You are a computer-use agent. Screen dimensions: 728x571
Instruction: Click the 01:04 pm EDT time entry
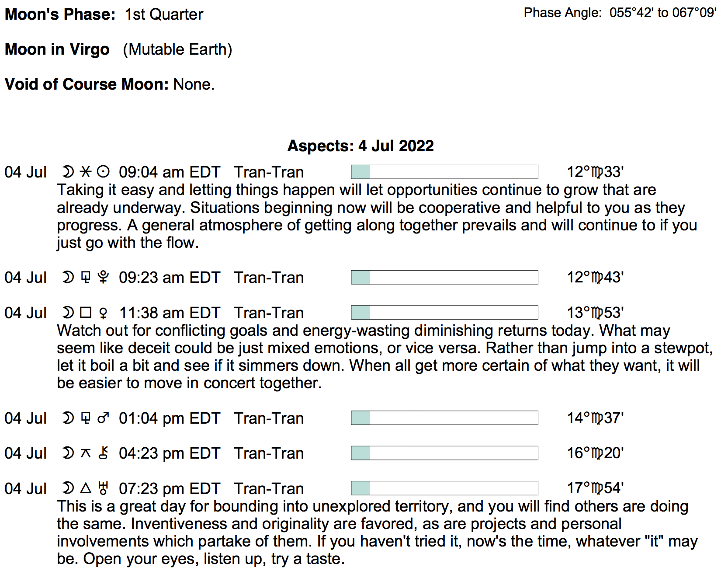click(x=169, y=418)
